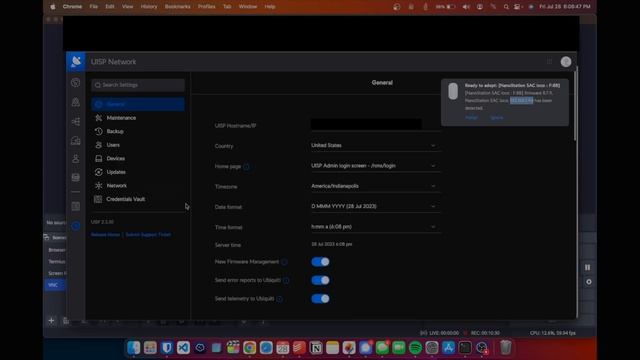Viewport: 640px width, 360px height.
Task: Open Notion from the Dock
Action: tap(316, 347)
